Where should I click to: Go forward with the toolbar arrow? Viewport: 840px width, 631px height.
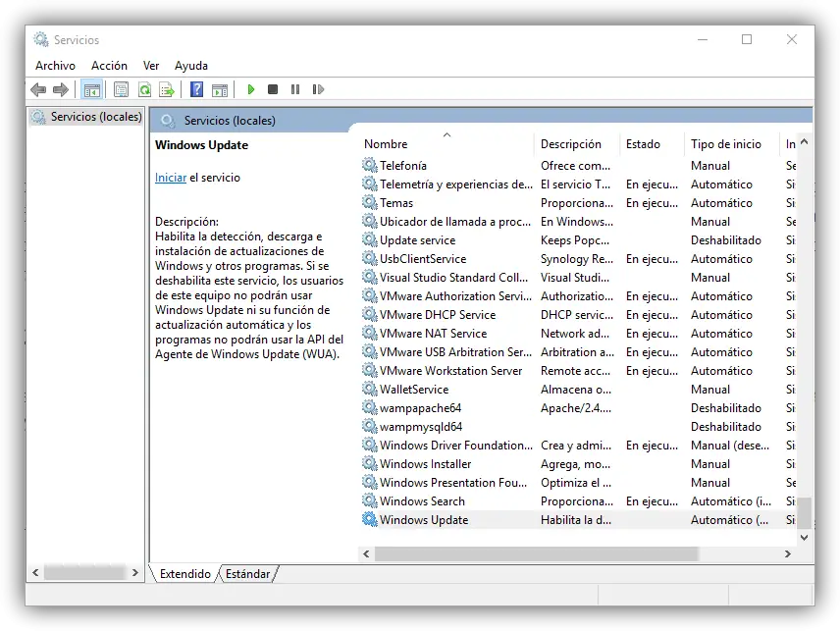point(61,89)
